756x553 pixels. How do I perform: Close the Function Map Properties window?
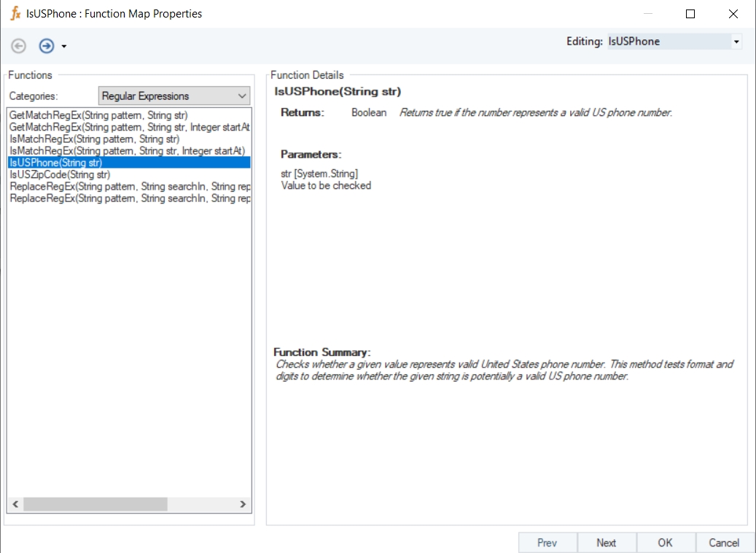pyautogui.click(x=733, y=14)
